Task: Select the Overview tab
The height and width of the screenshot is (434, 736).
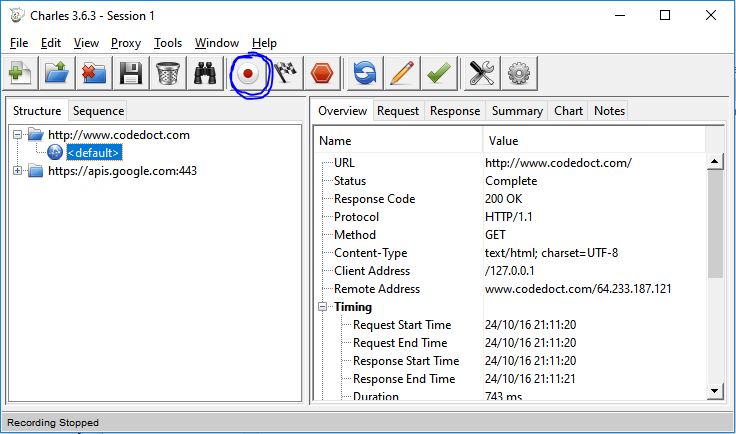Action: tap(342, 111)
